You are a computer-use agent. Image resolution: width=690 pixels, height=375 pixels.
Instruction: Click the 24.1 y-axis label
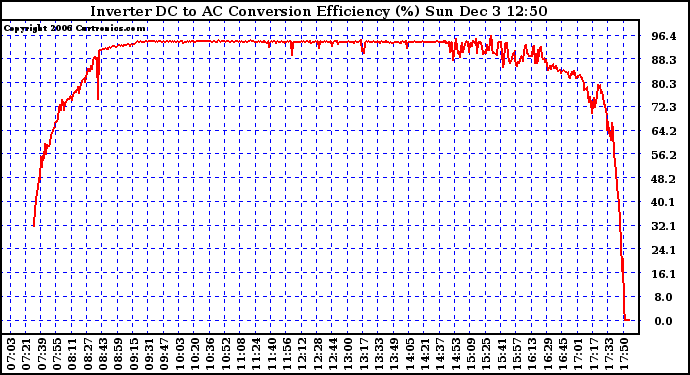(x=664, y=250)
